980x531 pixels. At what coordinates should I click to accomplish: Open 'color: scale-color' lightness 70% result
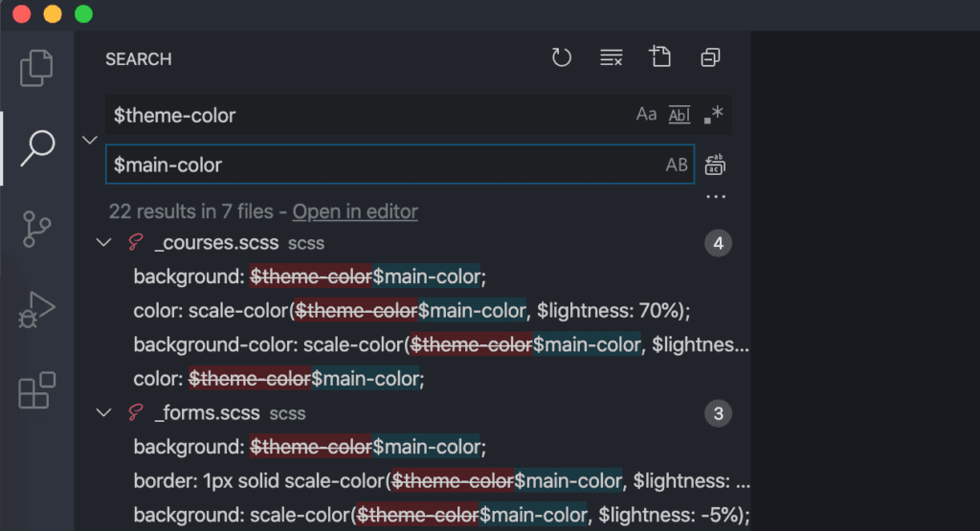pos(412,311)
